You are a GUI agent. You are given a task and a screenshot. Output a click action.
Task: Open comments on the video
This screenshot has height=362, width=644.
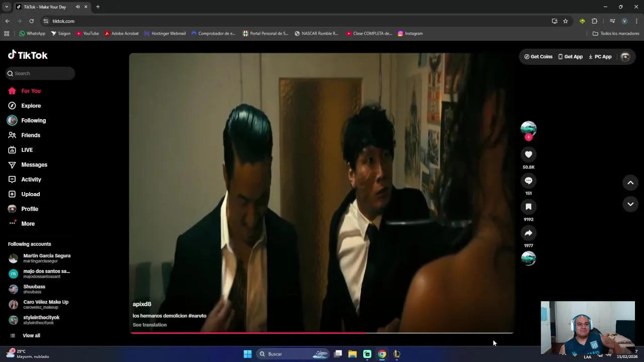528,180
